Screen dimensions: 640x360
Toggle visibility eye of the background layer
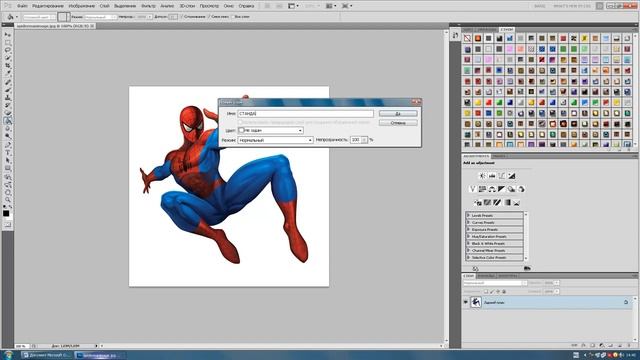[x=466, y=302]
